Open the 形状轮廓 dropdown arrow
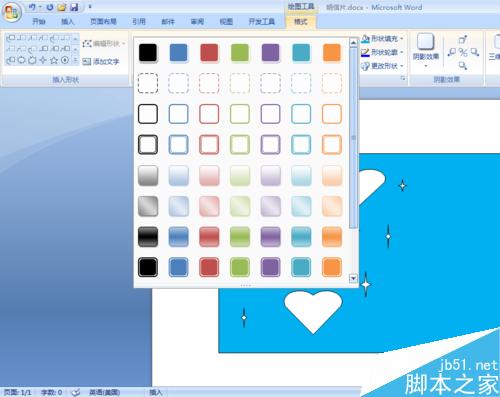This screenshot has width=500, height=397. pos(402,52)
